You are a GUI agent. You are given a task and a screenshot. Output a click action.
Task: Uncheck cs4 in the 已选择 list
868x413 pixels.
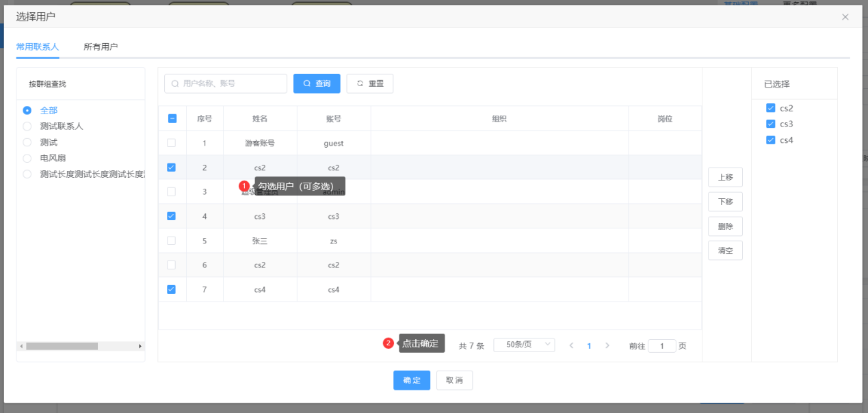click(x=771, y=140)
